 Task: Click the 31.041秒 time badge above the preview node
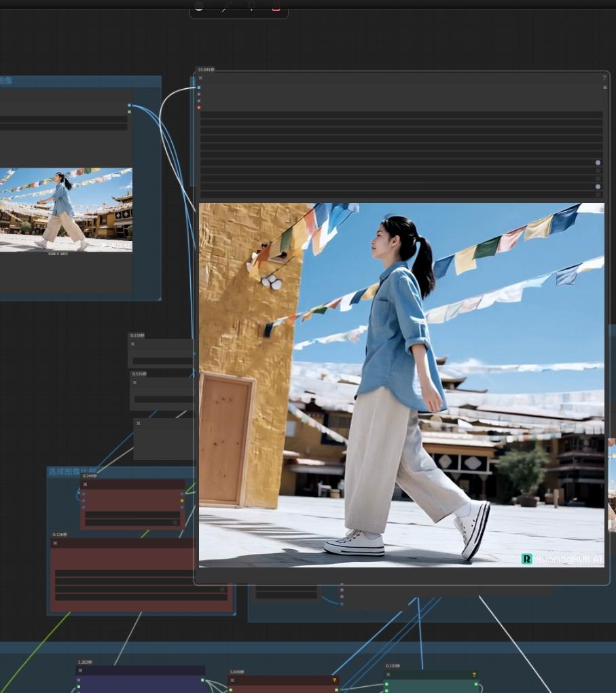[206, 70]
